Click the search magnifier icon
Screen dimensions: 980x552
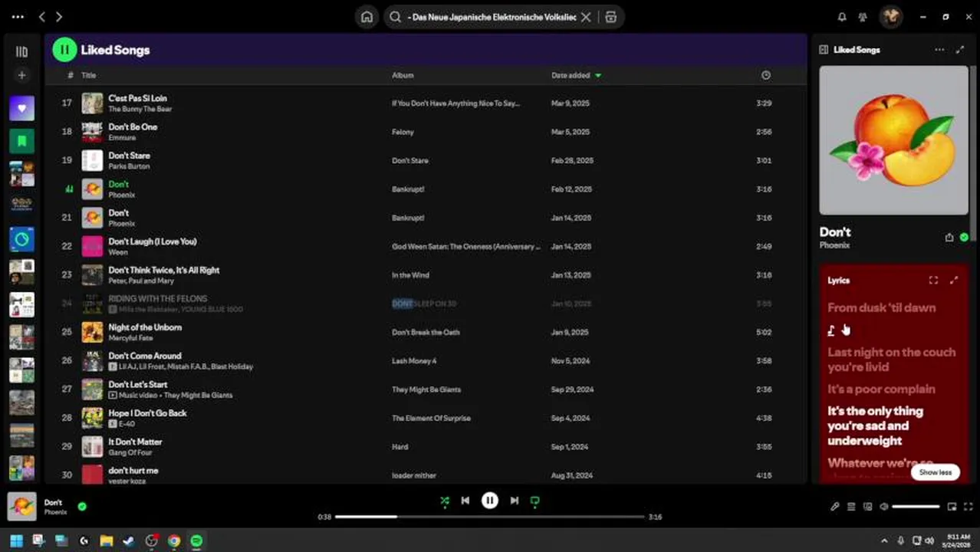396,17
